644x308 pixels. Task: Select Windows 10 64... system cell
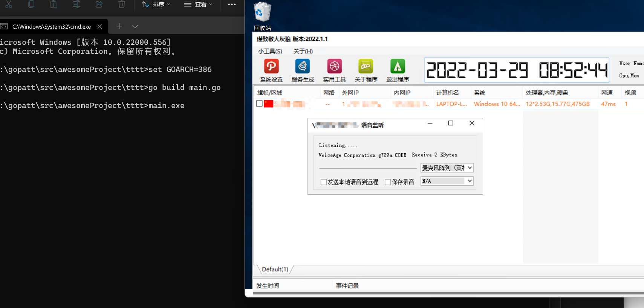(x=497, y=104)
